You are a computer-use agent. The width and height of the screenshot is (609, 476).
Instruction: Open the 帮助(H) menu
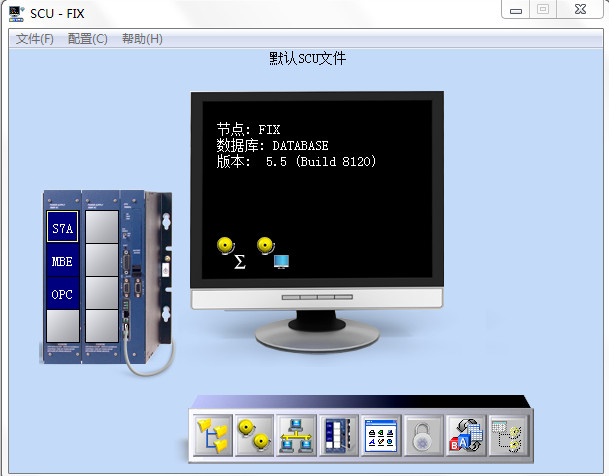[142, 39]
